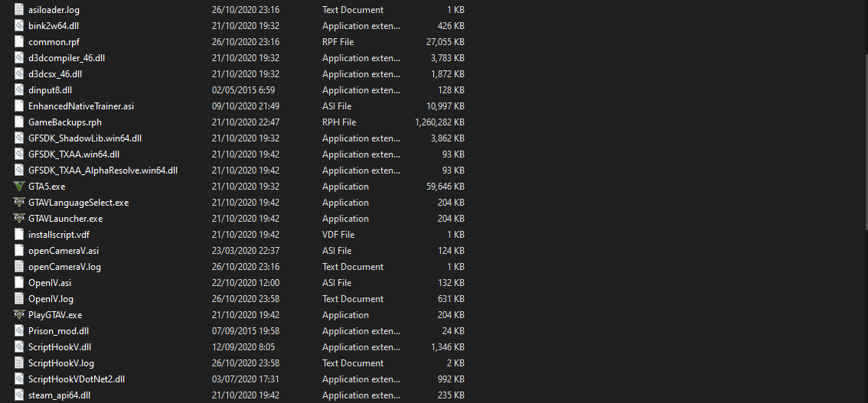
Task: Click the bink2w64.dll file icon
Action: click(19, 25)
